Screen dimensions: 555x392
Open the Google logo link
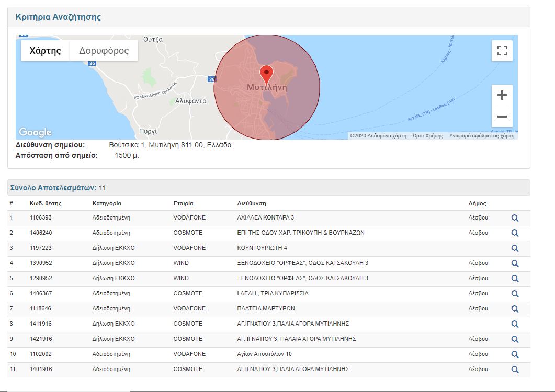pos(35,132)
